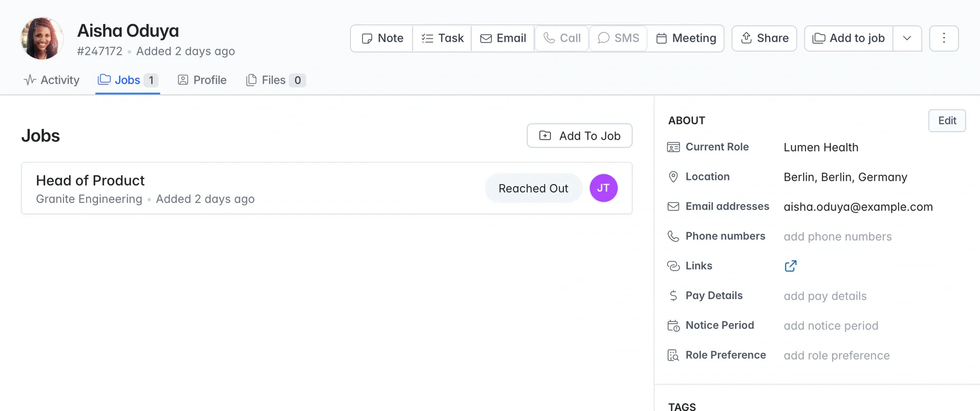
Task: Compose an Email to the candidate
Action: pos(503,38)
